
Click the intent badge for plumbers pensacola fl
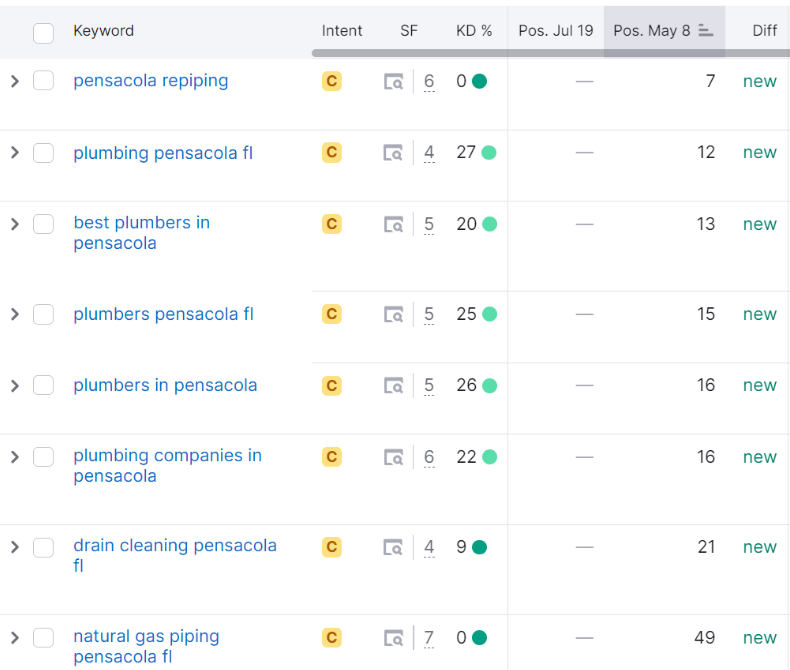pos(332,314)
